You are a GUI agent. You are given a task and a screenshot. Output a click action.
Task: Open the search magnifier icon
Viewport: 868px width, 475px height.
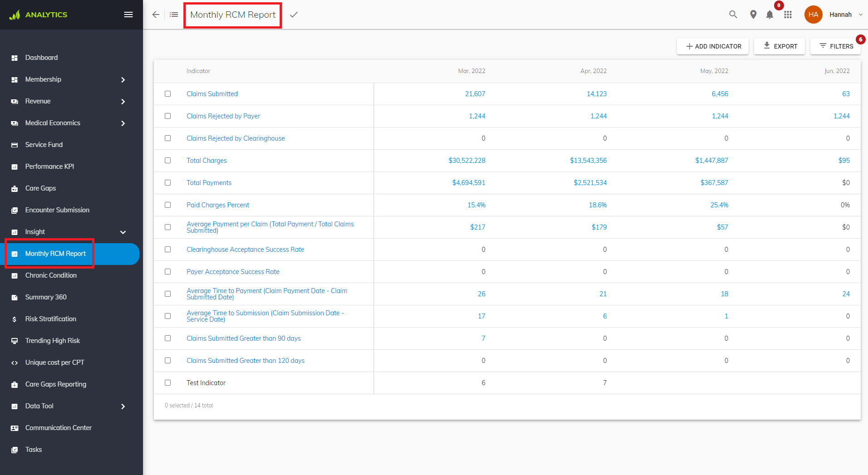[733, 15]
